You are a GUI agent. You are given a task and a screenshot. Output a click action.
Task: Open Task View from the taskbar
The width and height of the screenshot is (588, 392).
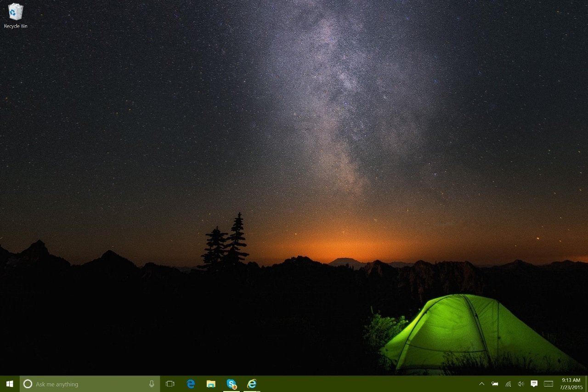(x=170, y=384)
